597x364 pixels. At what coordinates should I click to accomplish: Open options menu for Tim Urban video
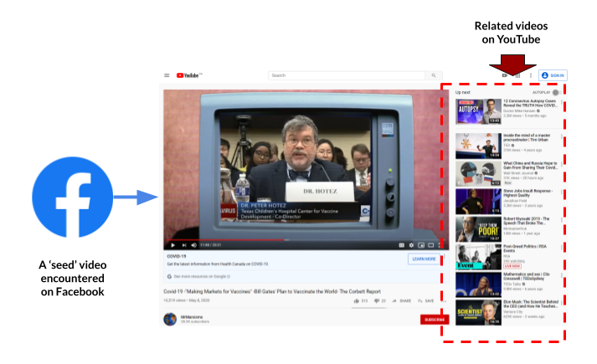point(562,136)
